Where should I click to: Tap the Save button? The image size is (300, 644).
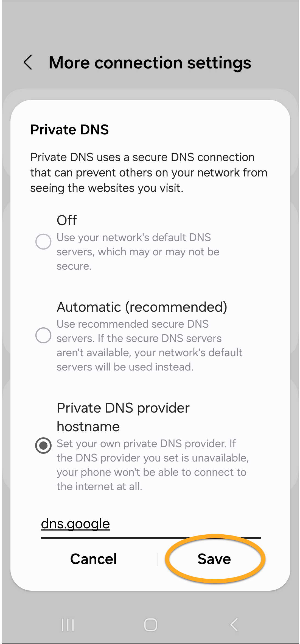pos(214,559)
